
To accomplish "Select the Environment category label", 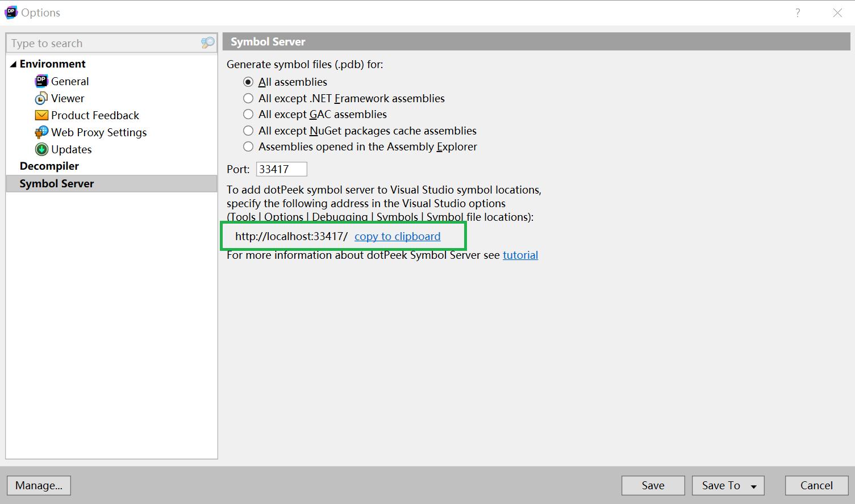I will point(53,64).
